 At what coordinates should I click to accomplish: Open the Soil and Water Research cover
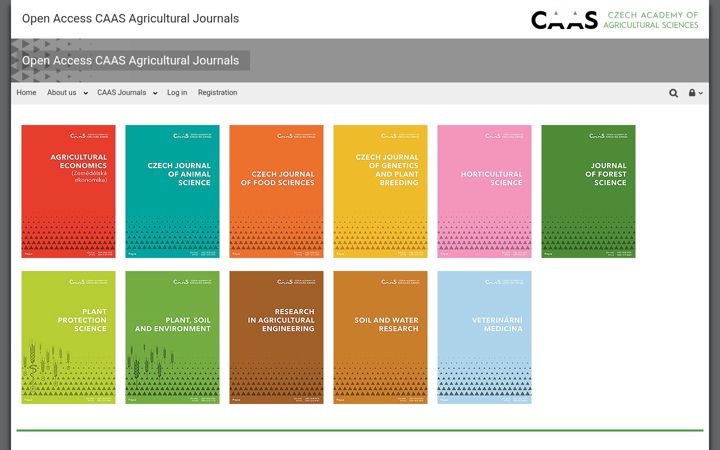click(380, 338)
